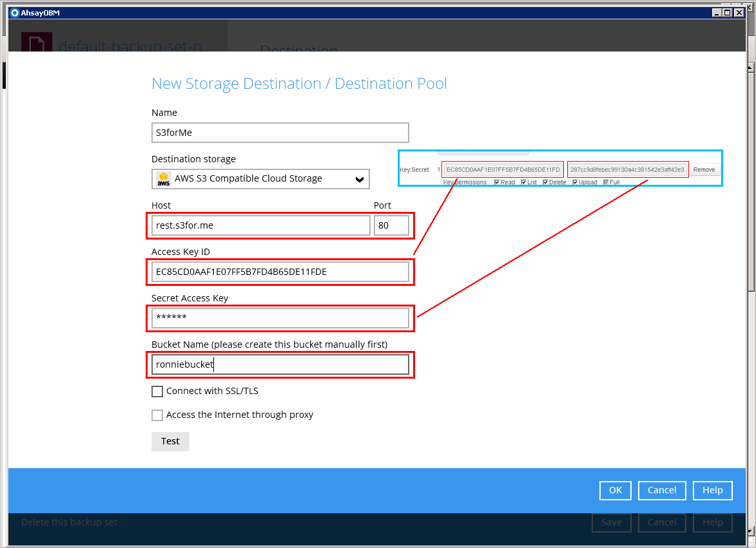Toggle the Read key permission checkbox
This screenshot has width=756, height=548.
tap(497, 182)
